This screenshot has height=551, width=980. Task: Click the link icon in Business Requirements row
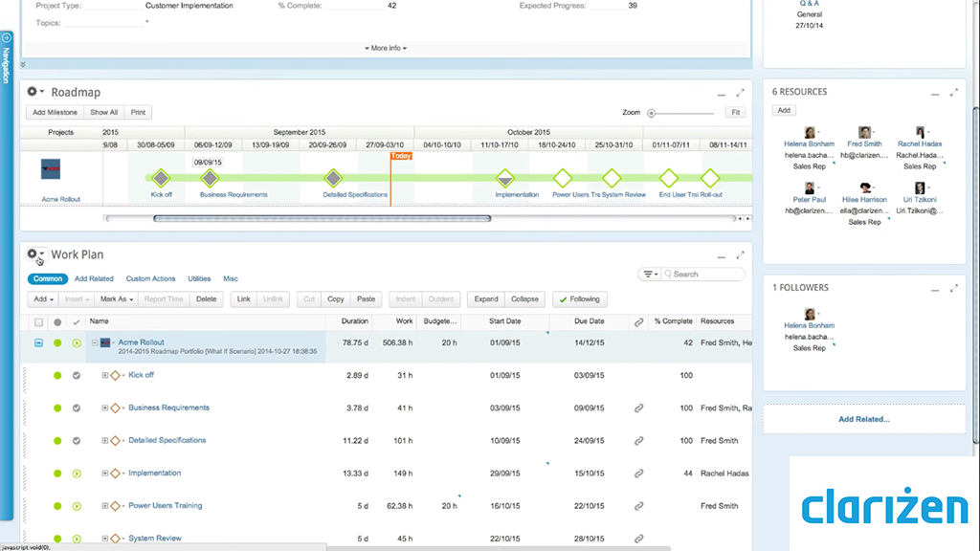[638, 408]
